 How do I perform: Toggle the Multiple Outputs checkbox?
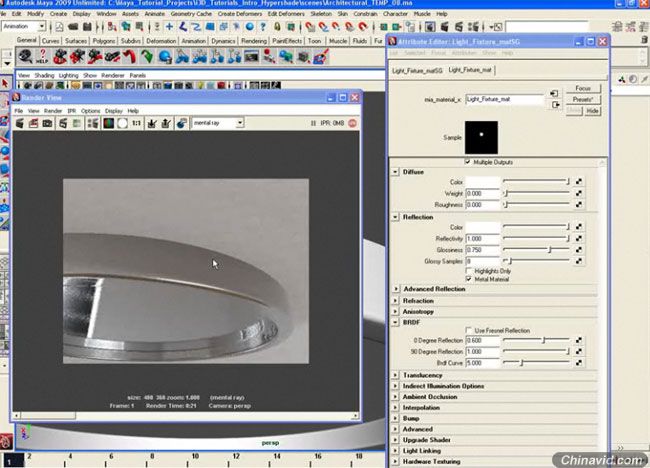point(468,161)
